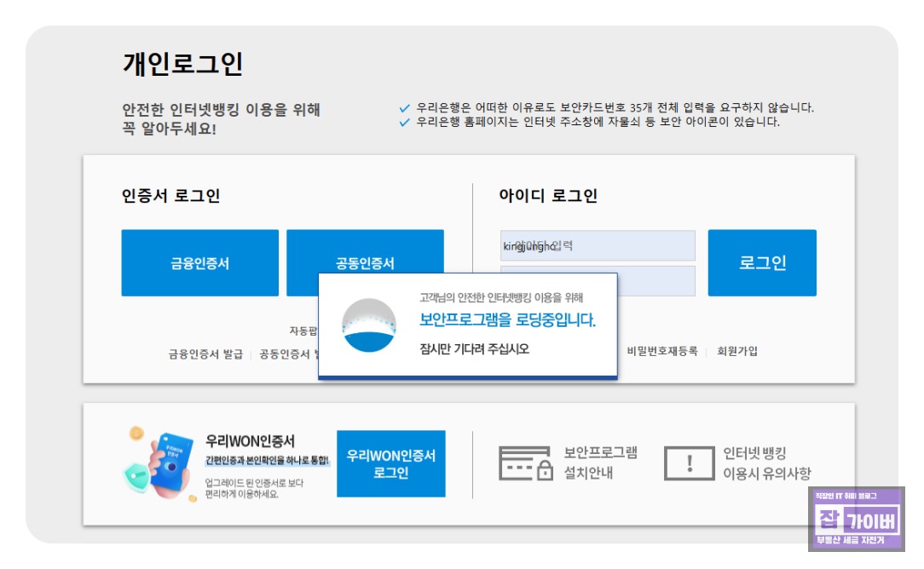The width and height of the screenshot is (924, 569).
Task: Open the 비밀번호재등록 link
Action: 662,351
